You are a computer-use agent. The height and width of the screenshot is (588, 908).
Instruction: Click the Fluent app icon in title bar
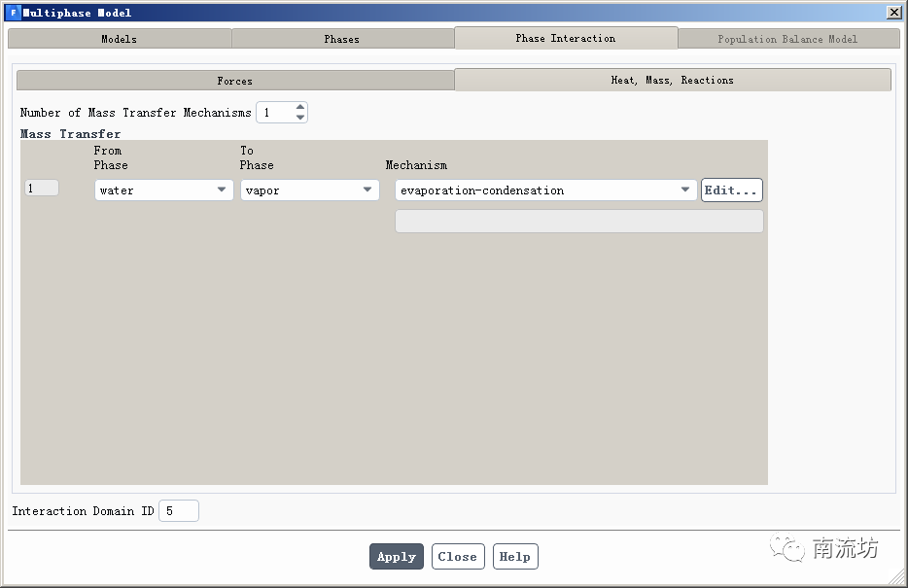click(13, 13)
